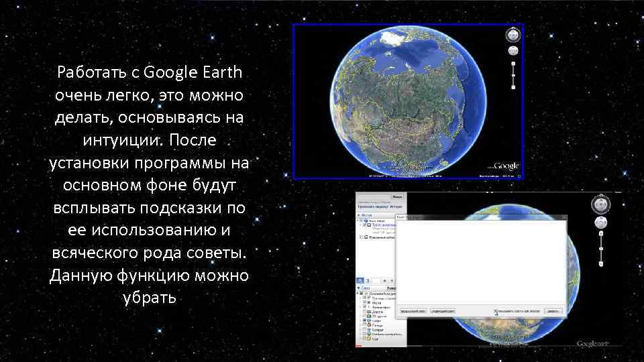Click the move joystick in blue-framed Earth view

pos(513,51)
